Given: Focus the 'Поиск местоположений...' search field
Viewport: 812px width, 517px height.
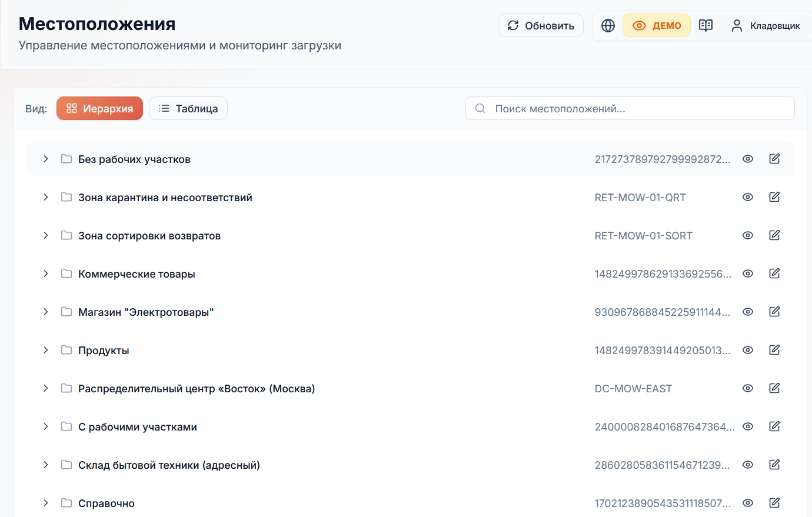Looking at the screenshot, I should click(630, 108).
